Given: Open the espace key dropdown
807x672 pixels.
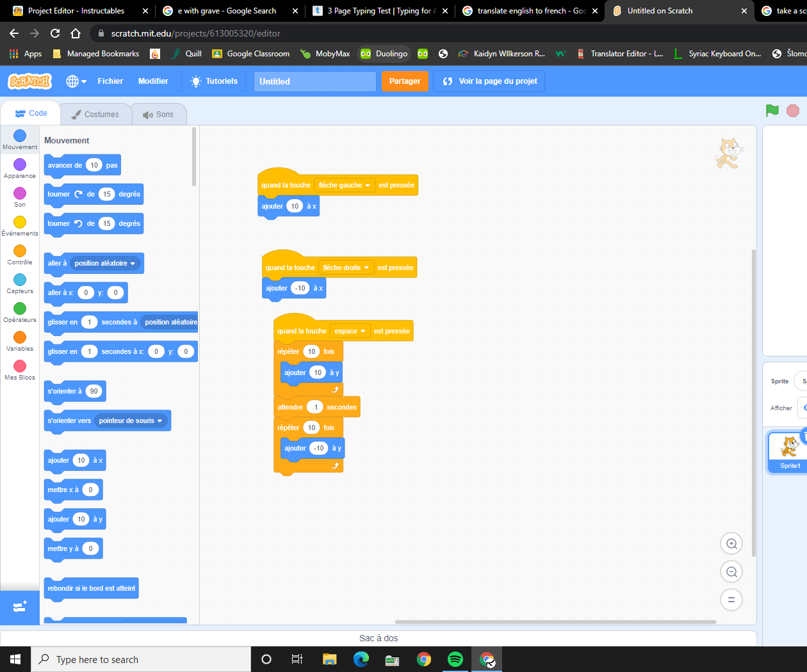Looking at the screenshot, I should point(350,331).
